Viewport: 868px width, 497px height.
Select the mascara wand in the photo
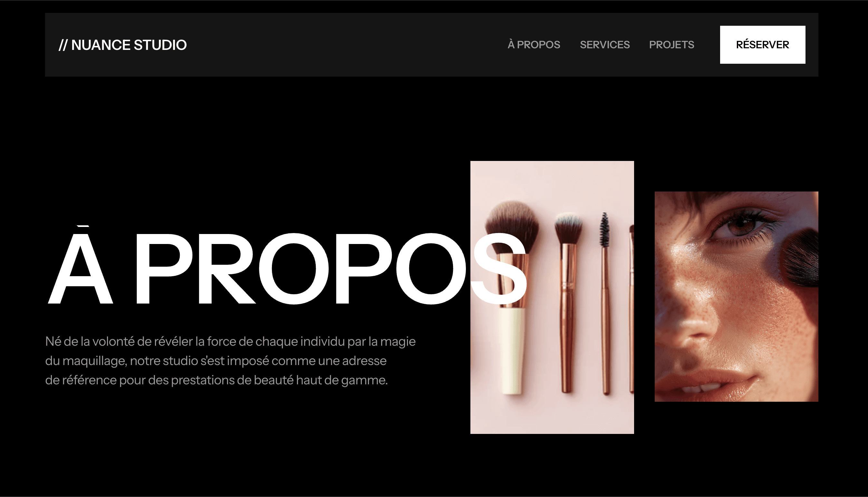(605, 230)
